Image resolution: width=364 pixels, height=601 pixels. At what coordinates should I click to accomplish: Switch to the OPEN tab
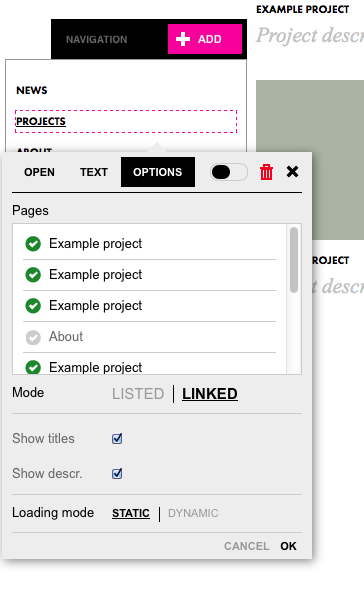(39, 172)
